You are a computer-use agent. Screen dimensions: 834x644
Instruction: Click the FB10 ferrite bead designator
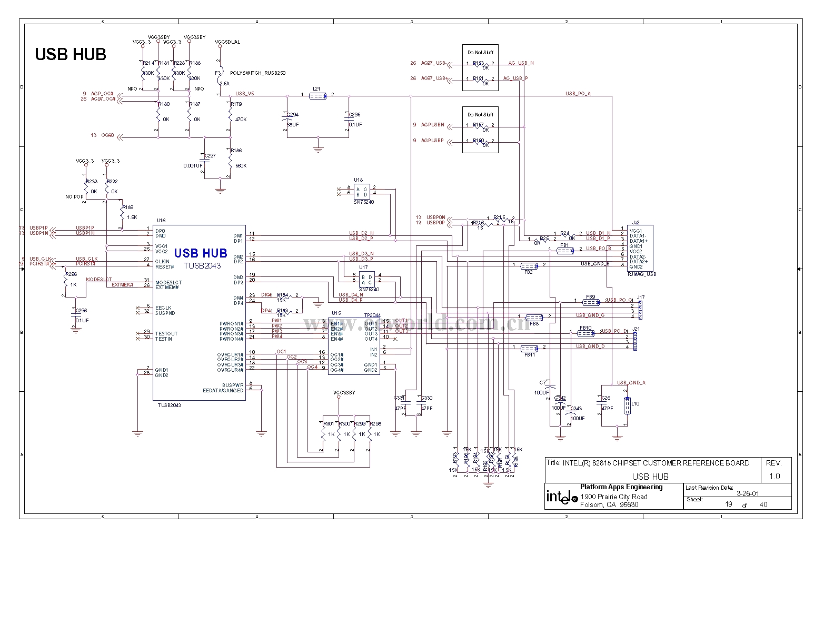pos(585,328)
